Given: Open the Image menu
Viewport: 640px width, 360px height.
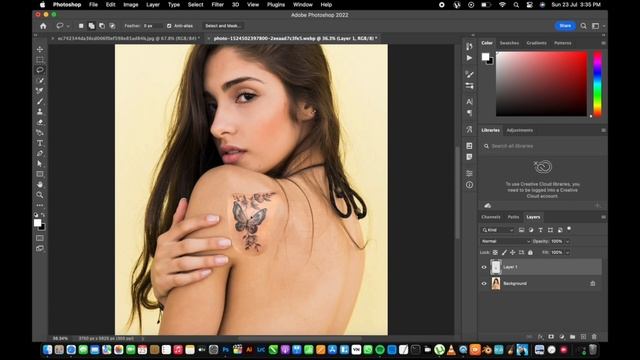Looking at the screenshot, I should coord(131,4).
